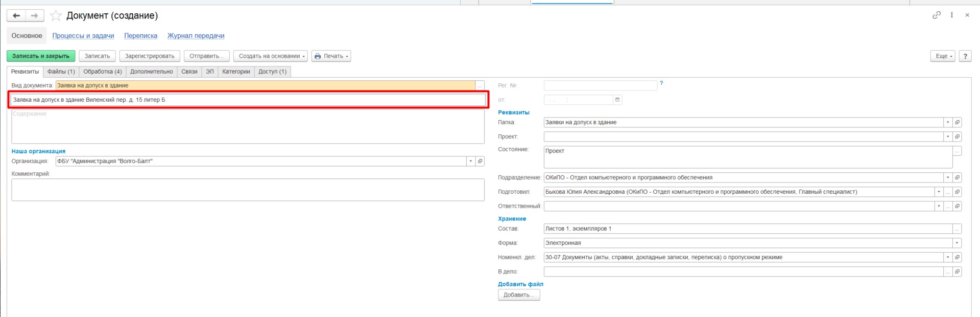
Task: Click into the Комментарий text field
Action: [248, 190]
